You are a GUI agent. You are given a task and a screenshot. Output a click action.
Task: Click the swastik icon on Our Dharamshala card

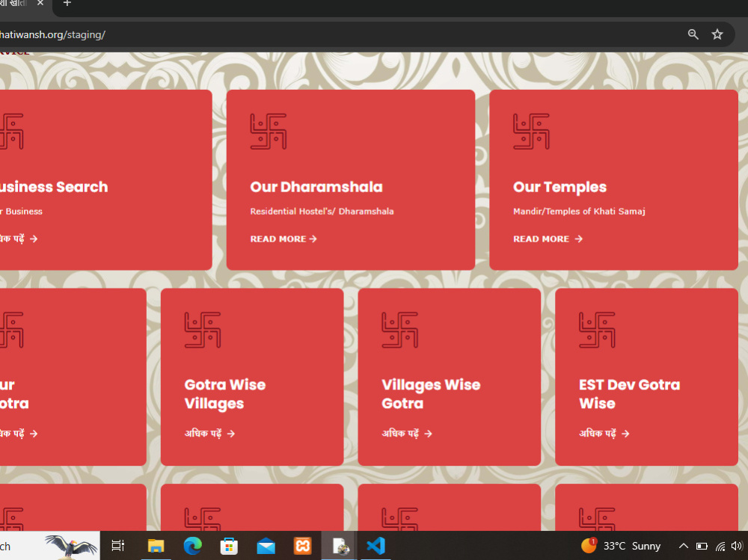click(x=268, y=131)
